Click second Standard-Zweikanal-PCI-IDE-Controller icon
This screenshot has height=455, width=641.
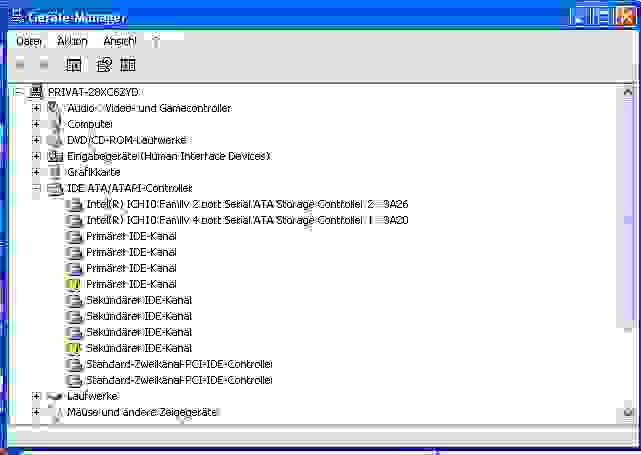(74, 380)
